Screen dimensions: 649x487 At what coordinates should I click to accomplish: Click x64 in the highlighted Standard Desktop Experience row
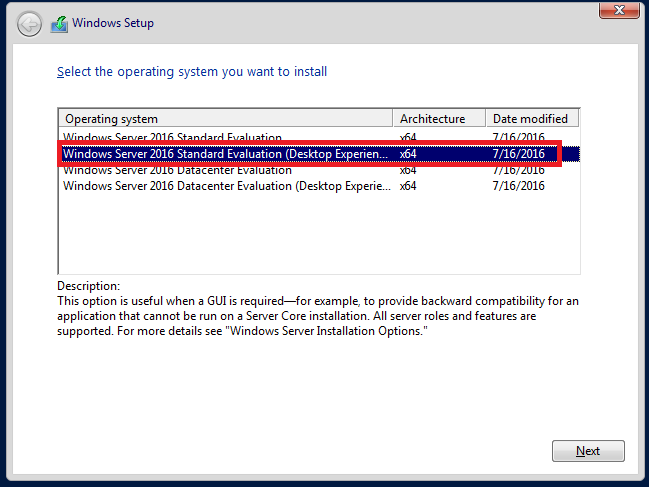(408, 154)
